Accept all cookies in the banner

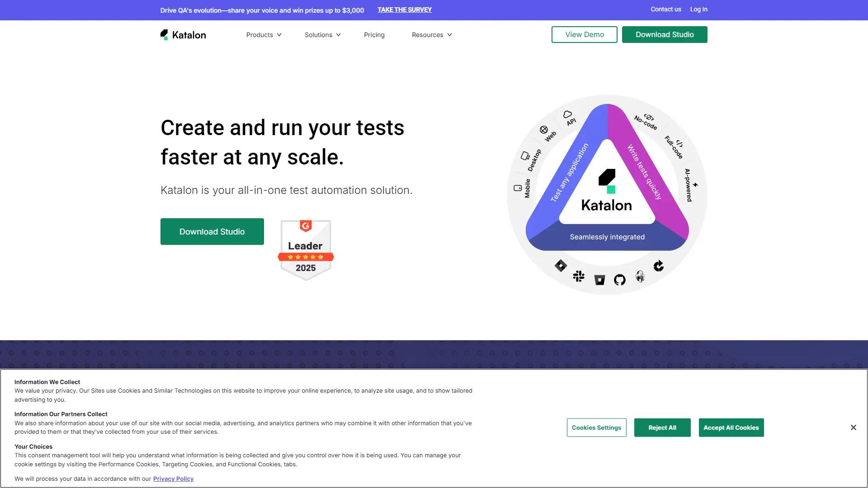[731, 427]
